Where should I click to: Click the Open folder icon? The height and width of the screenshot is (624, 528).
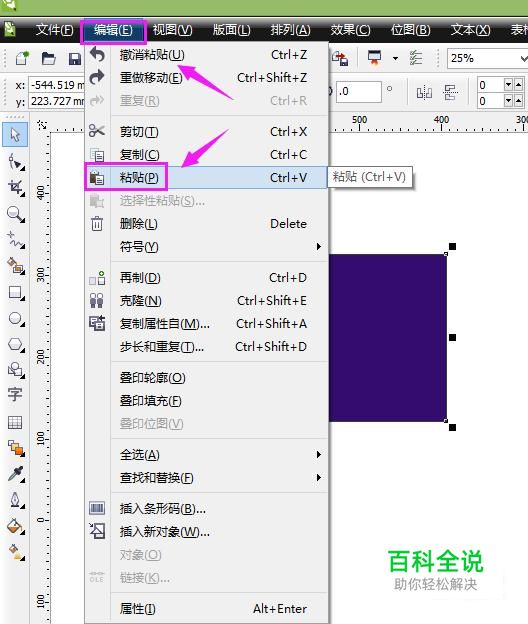pyautogui.click(x=49, y=58)
